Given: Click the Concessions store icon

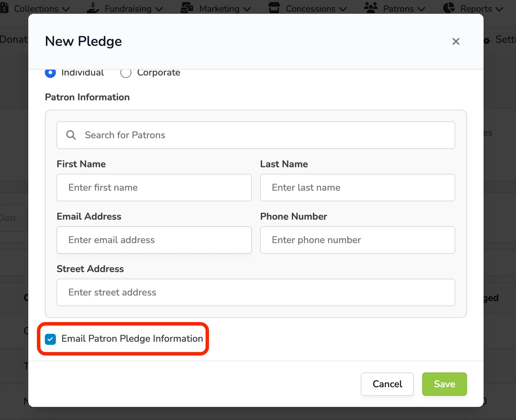Looking at the screenshot, I should point(274,8).
